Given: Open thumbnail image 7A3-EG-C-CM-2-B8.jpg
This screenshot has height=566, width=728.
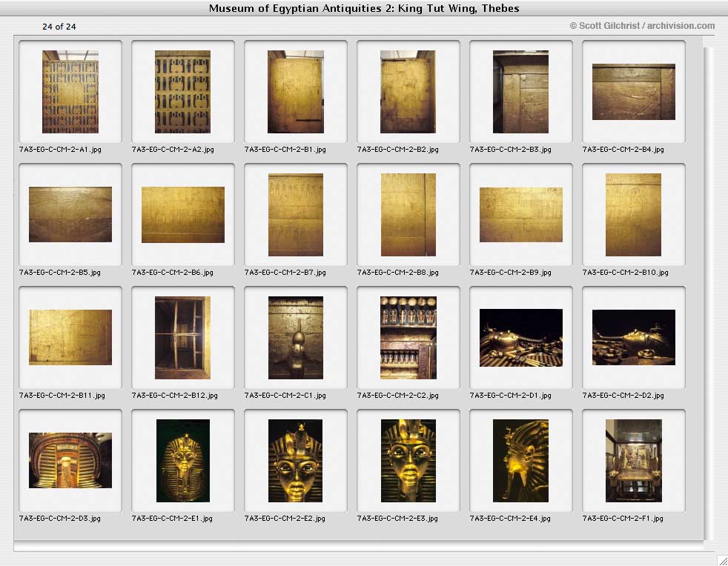Looking at the screenshot, I should click(x=408, y=215).
